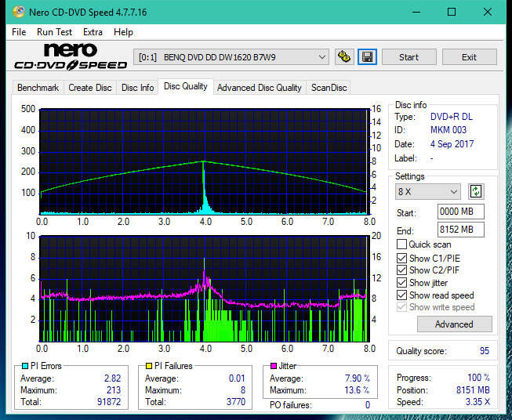Select the Disc Quality tab
512x420 pixels.
click(x=186, y=86)
